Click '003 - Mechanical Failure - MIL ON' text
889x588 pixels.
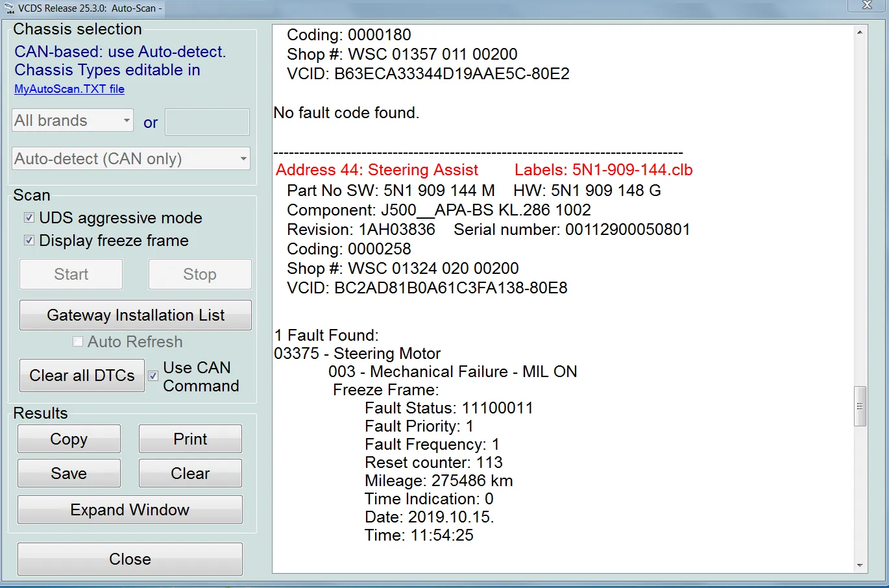[453, 372]
